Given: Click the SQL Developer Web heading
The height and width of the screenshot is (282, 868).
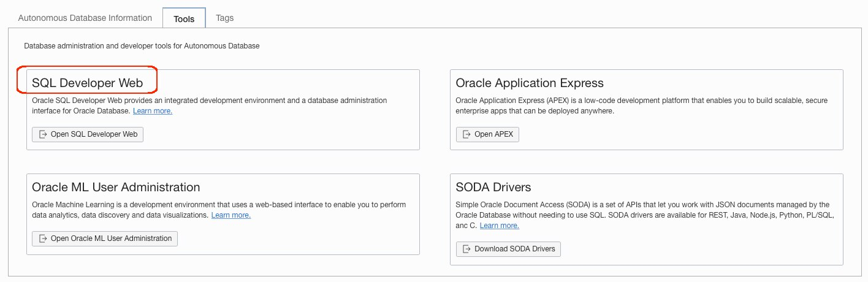Looking at the screenshot, I should pyautogui.click(x=87, y=83).
